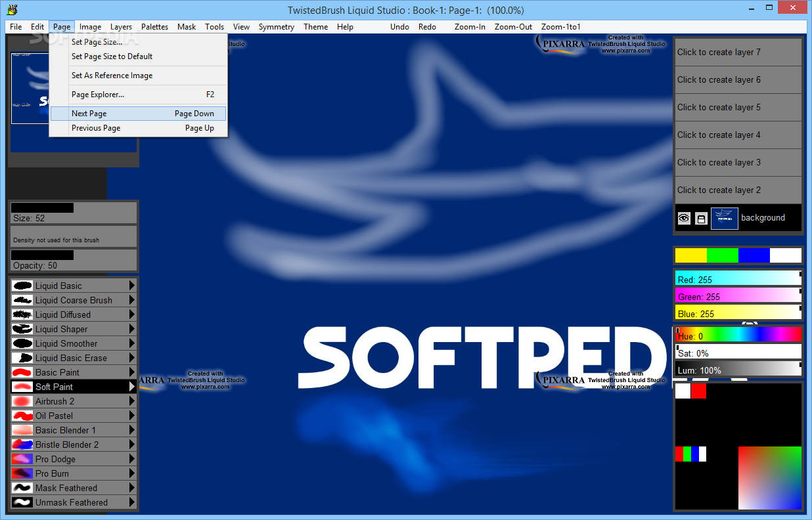Click to create layer 4

tap(738, 135)
